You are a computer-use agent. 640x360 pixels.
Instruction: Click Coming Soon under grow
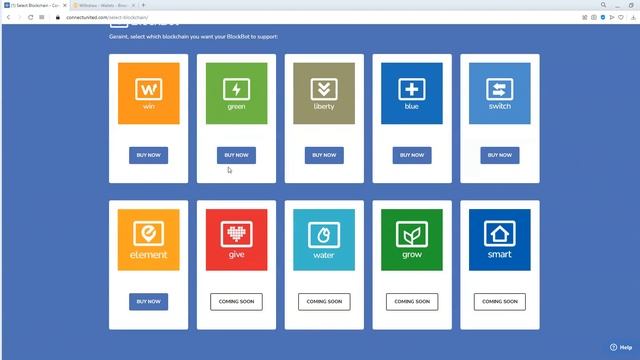412,302
